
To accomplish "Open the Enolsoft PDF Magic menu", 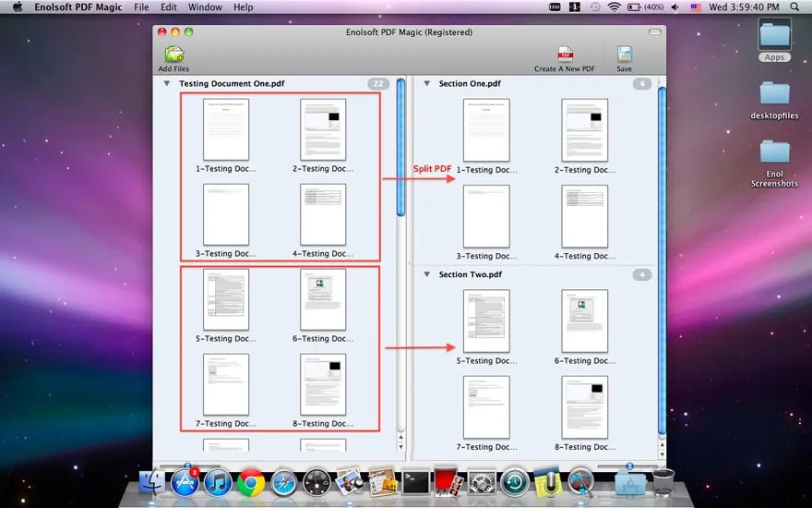I will [x=78, y=7].
